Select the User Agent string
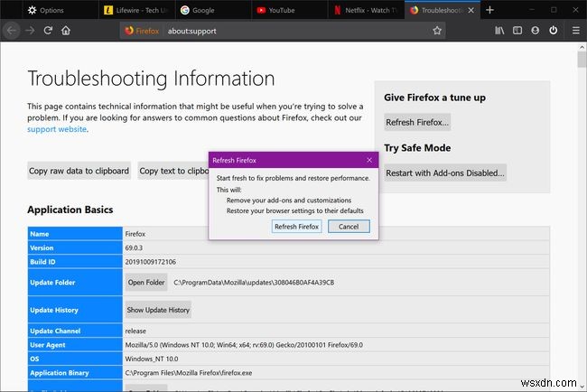 tap(244, 345)
